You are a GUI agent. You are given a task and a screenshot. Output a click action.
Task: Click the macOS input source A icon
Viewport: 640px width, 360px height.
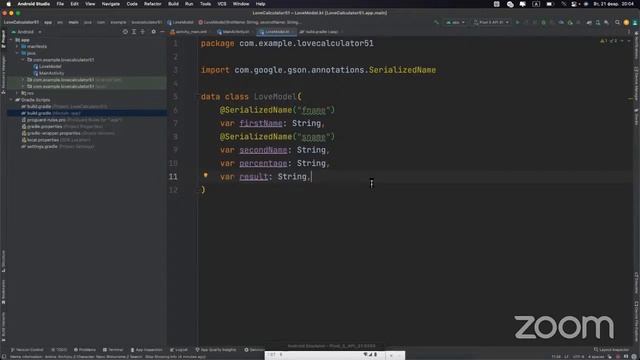tap(536, 4)
